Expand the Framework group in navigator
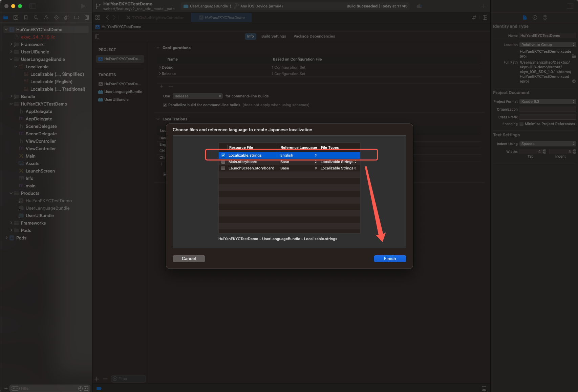Viewport: 578px width, 392px height. pos(11,44)
